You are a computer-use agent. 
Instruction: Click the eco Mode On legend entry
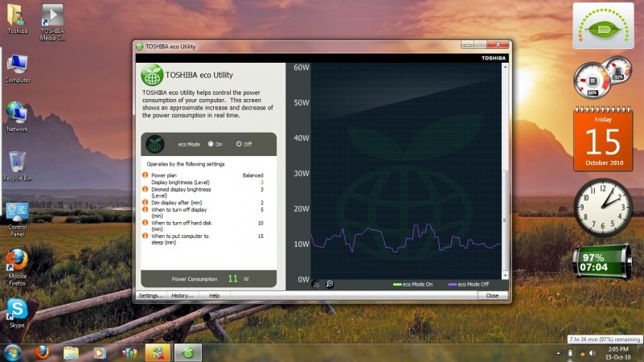click(412, 284)
